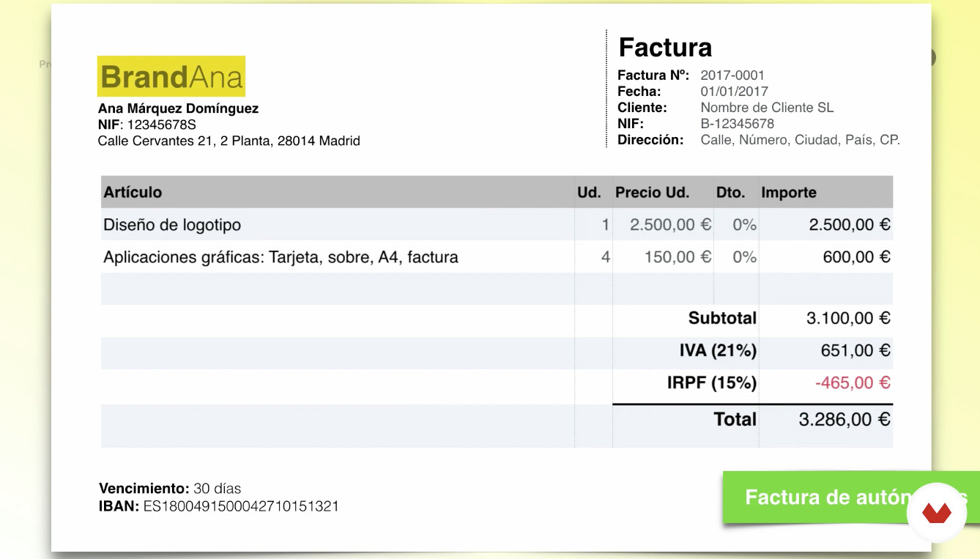Click invoice number 2017-0001
980x559 pixels.
click(732, 75)
